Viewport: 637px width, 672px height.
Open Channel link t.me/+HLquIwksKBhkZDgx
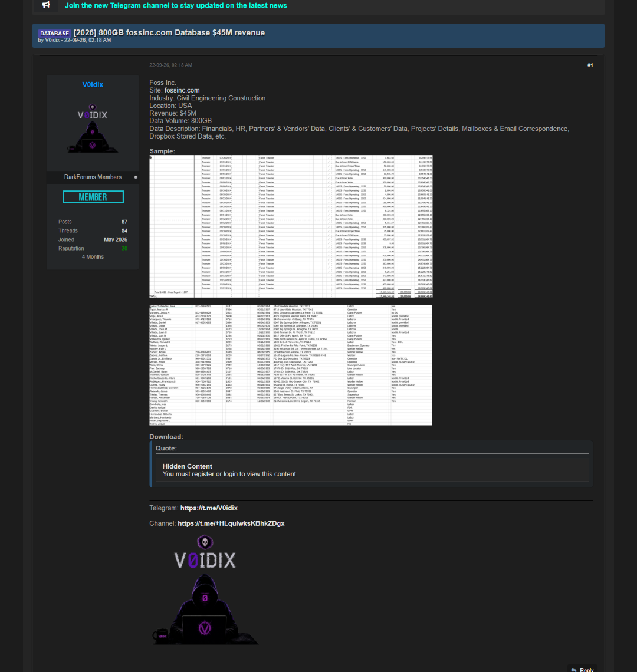click(231, 523)
